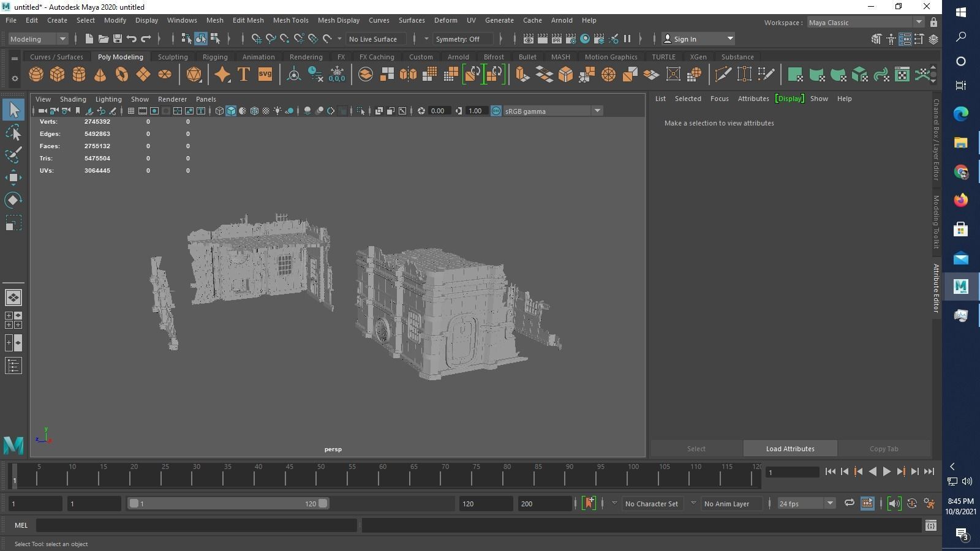
Task: Expand the No Character Set dropdown
Action: coord(614,503)
